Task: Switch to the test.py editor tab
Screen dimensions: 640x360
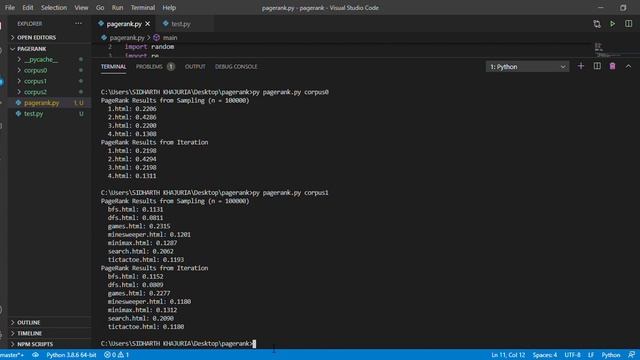Action: [x=181, y=24]
